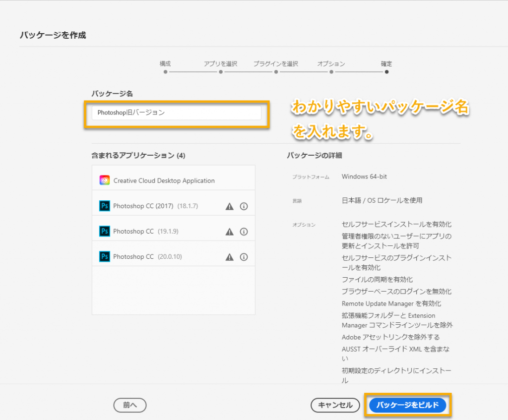Click the version text (18.1.7)
508x420 pixels.
coord(188,206)
